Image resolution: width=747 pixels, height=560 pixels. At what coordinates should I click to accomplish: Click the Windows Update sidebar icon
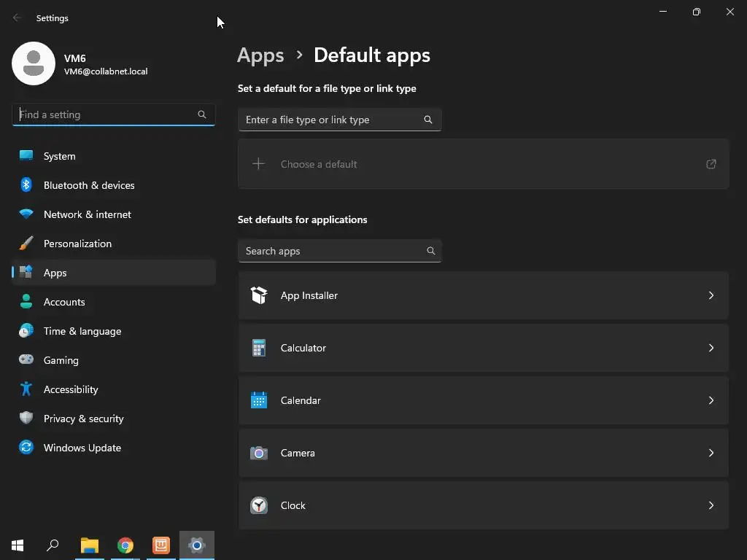click(x=26, y=448)
